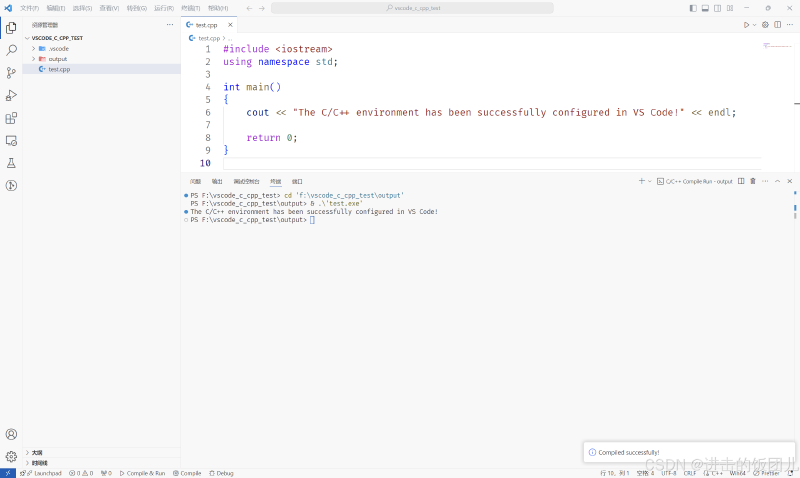Switch to the Terminal panel tab
The image size is (800, 478).
[x=276, y=182]
